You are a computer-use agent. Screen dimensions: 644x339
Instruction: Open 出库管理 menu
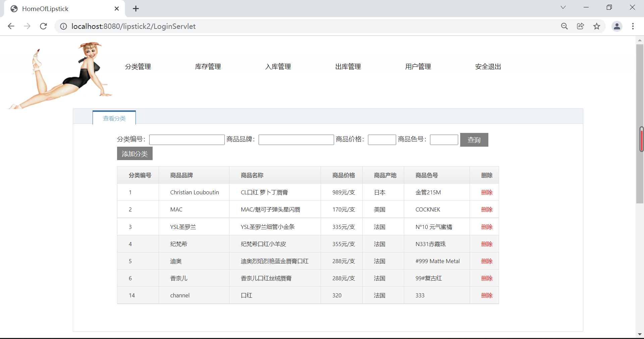(348, 66)
